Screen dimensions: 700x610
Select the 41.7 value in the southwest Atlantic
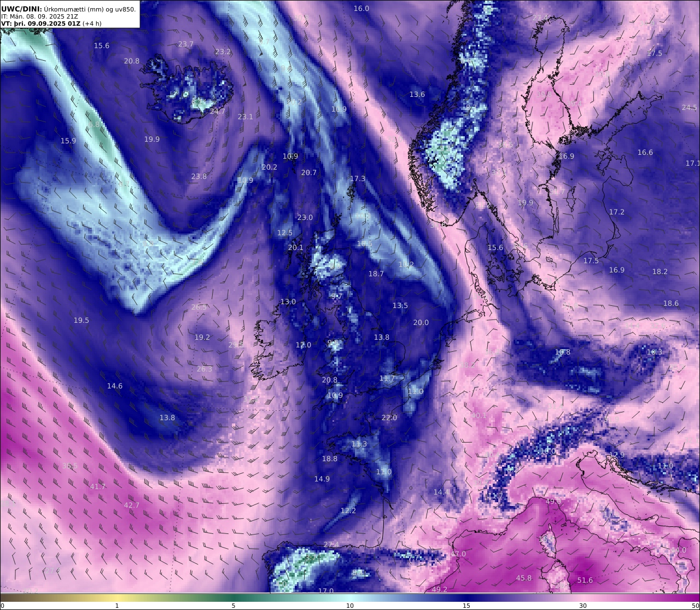click(x=98, y=486)
